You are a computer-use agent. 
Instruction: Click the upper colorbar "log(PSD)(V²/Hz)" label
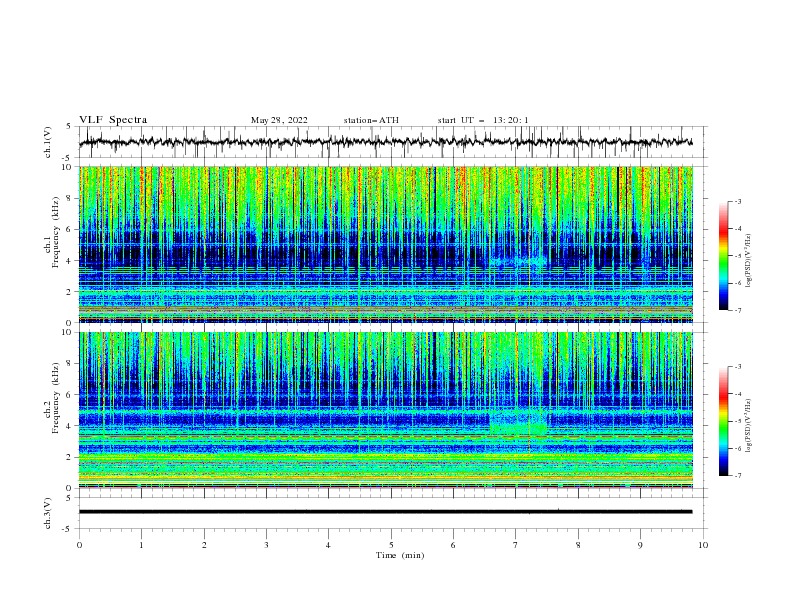click(x=749, y=261)
